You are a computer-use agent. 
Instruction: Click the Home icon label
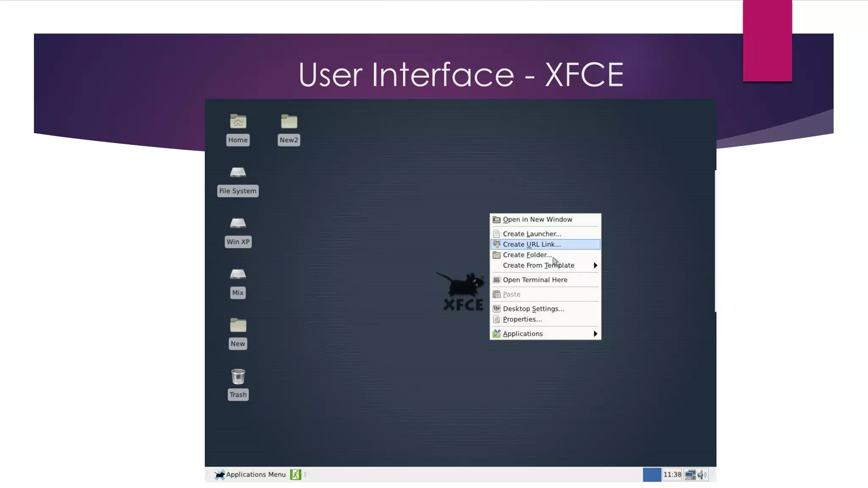click(238, 140)
